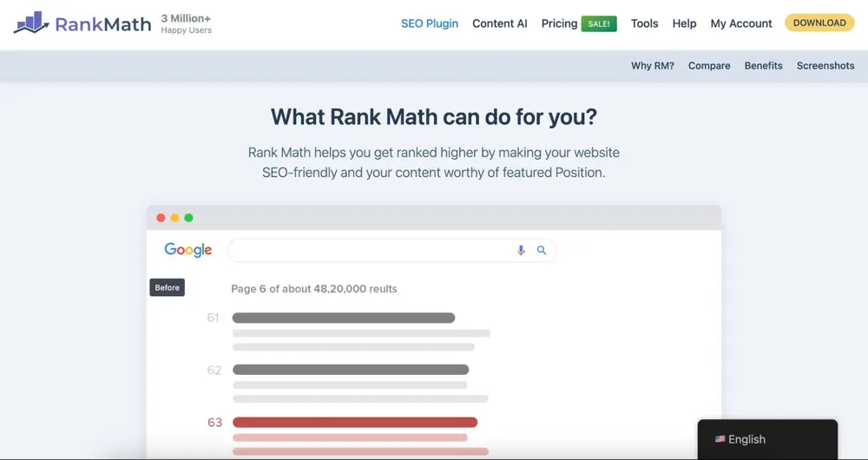Click the result bar numbered 61
868x460 pixels.
[344, 318]
